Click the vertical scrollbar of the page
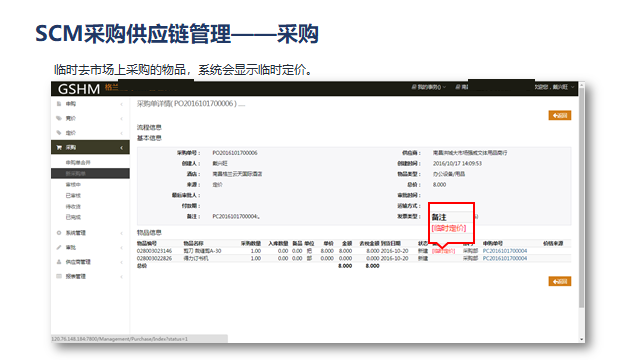Screen dimensions: 640x360 coord(582,196)
